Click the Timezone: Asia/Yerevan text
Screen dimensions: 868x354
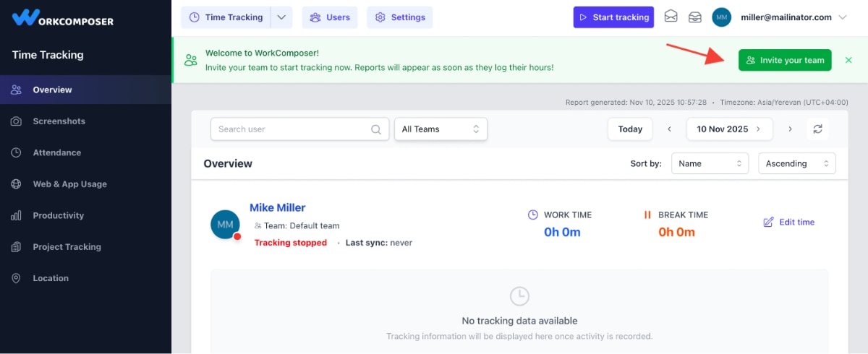[785, 103]
